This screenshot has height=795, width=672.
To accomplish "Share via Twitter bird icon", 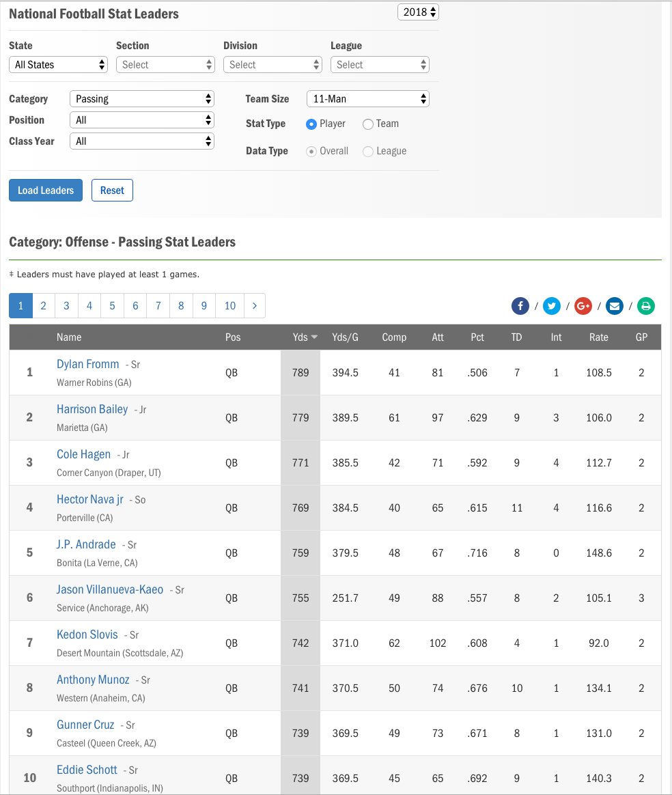I will [551, 306].
